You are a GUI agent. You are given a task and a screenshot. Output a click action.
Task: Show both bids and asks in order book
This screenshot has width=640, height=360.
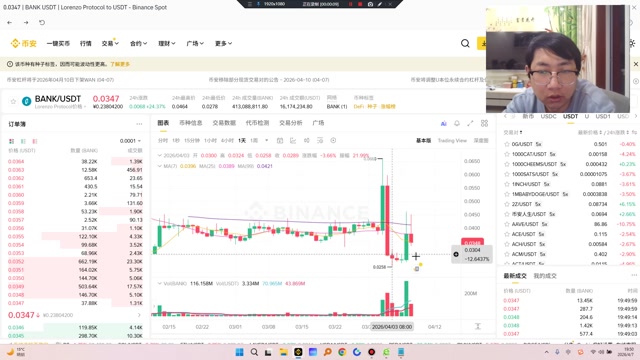[x=11, y=141]
